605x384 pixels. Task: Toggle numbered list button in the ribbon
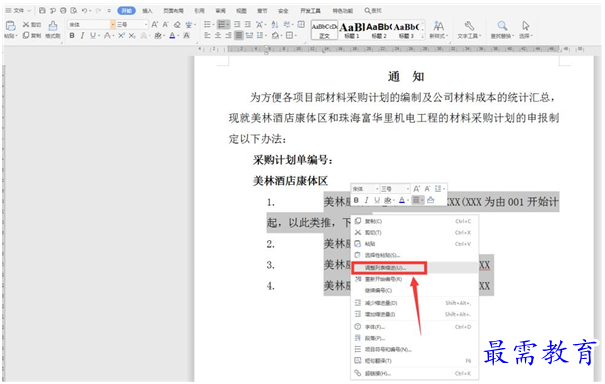coord(222,25)
